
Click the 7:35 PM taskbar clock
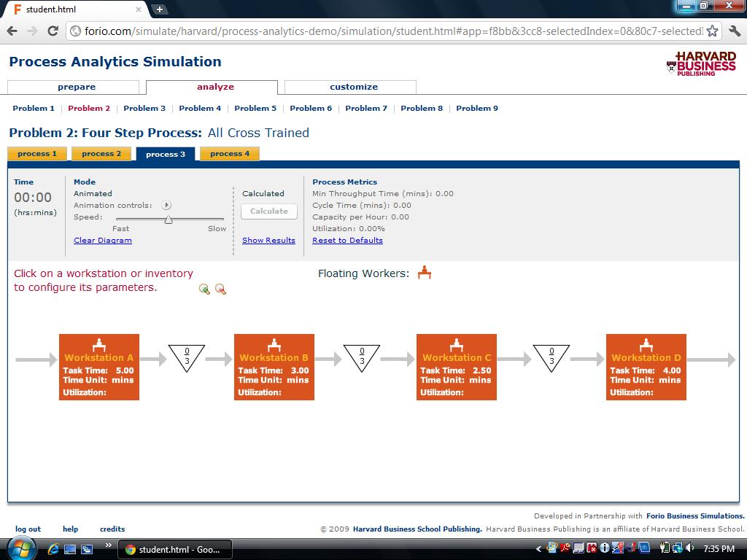pos(719,548)
